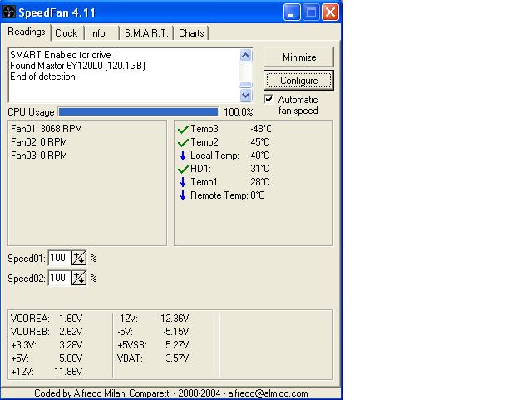Click blue down arrow beside Local Temp
Image resolution: width=532 pixels, height=400 pixels.
(x=183, y=156)
